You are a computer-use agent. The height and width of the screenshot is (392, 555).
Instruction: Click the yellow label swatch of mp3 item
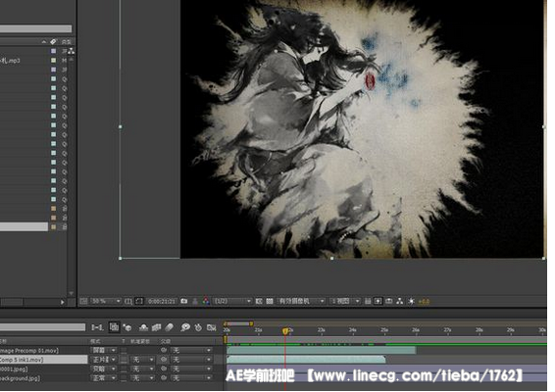pyautogui.click(x=54, y=60)
